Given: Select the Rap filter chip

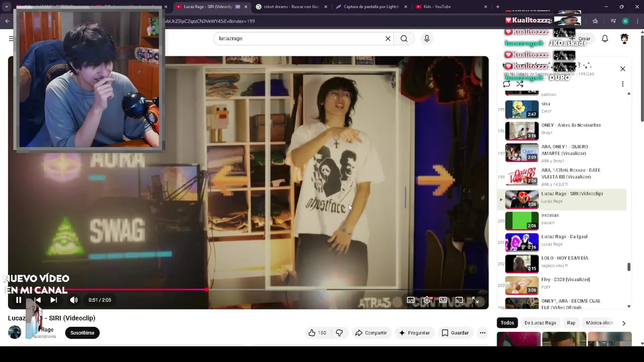Looking at the screenshot, I should tap(571, 323).
